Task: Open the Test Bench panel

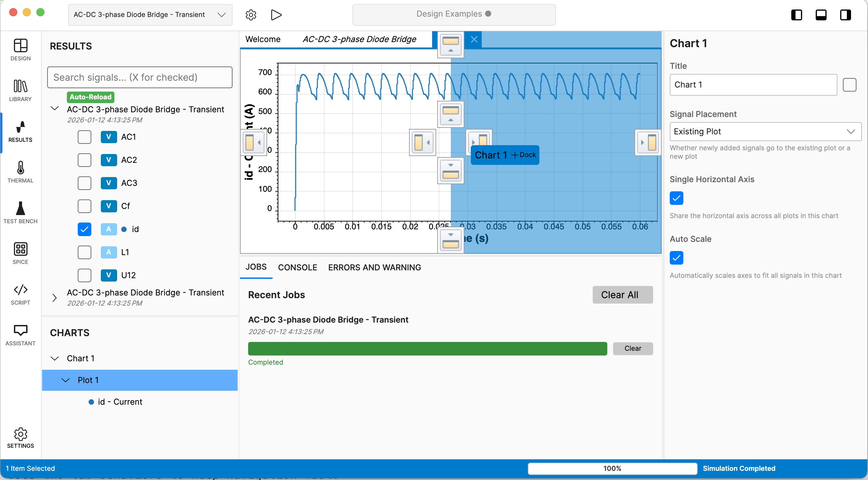Action: tap(20, 212)
